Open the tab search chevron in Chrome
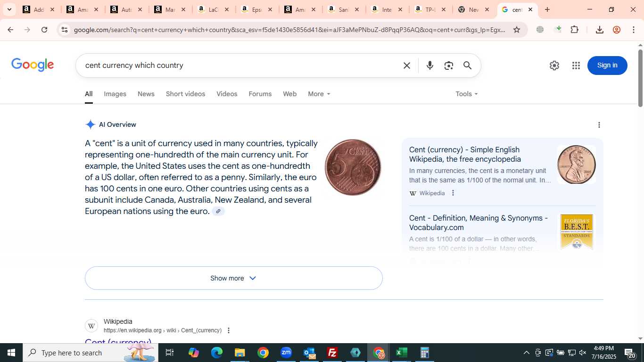This screenshot has width=644, height=362. [x=9, y=9]
